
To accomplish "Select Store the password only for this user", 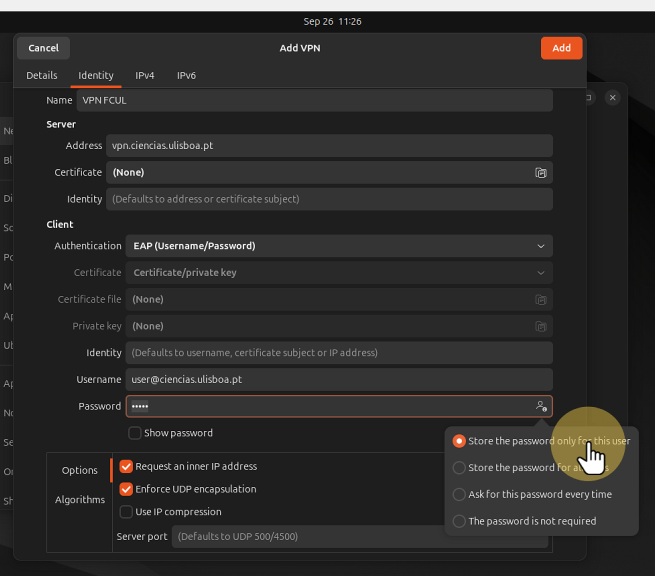I will tap(460, 441).
